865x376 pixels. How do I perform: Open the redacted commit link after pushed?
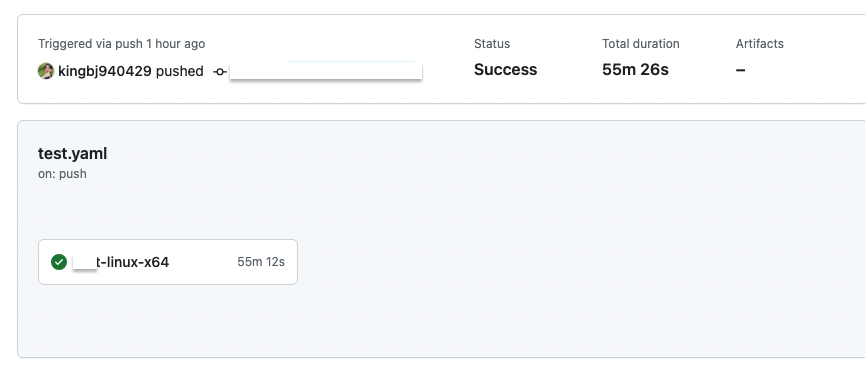325,71
